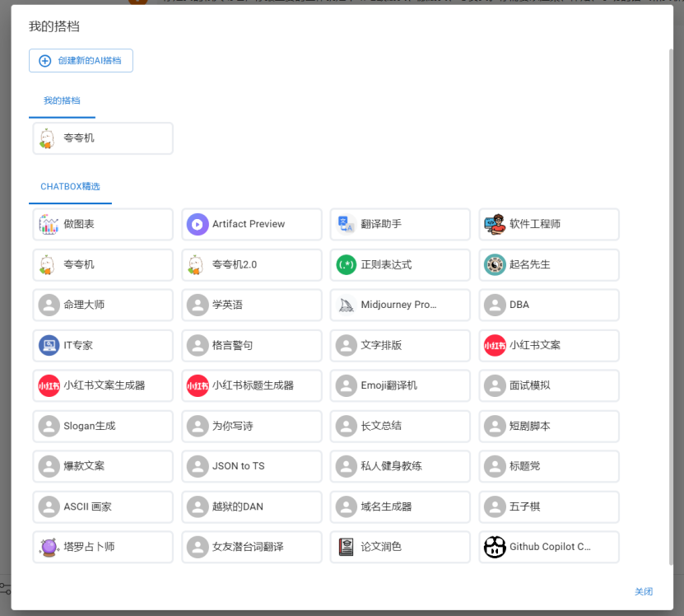Close the dialog with 关闭
The height and width of the screenshot is (616, 684).
pyautogui.click(x=644, y=592)
